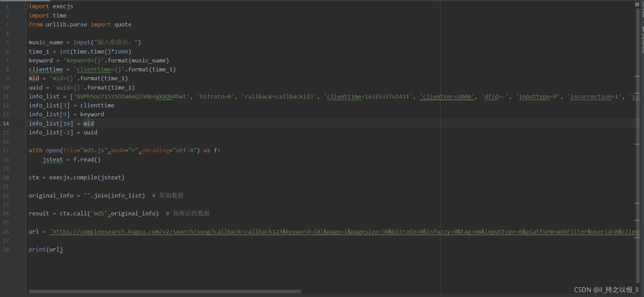The height and width of the screenshot is (297, 644).
Task: Click 'clienttime' variable at start of line 8
Action: point(46,69)
